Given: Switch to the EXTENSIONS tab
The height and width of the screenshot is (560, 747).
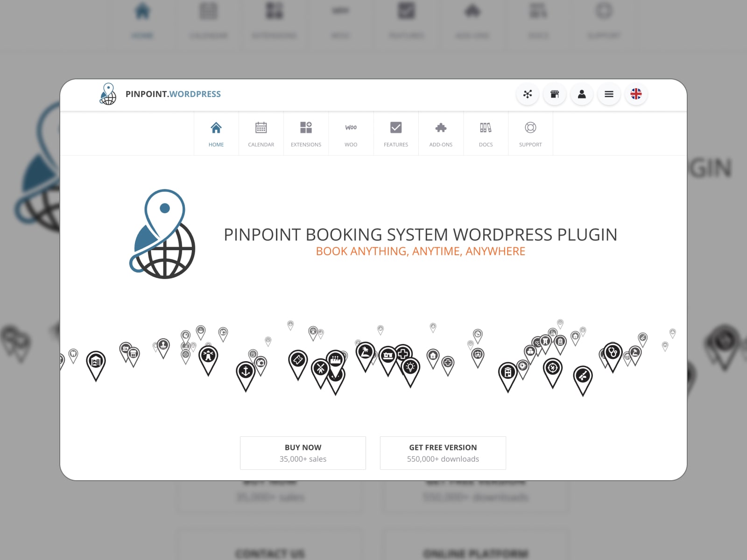Looking at the screenshot, I should [x=306, y=133].
